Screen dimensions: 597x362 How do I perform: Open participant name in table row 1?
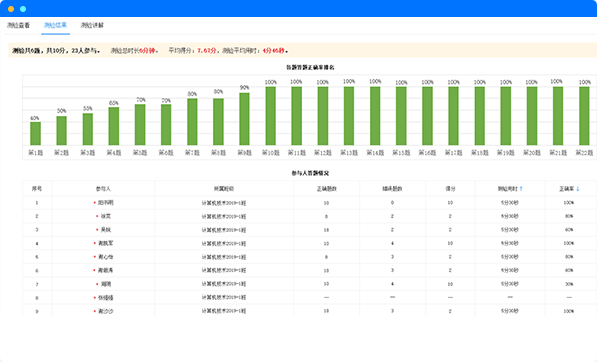click(x=105, y=203)
